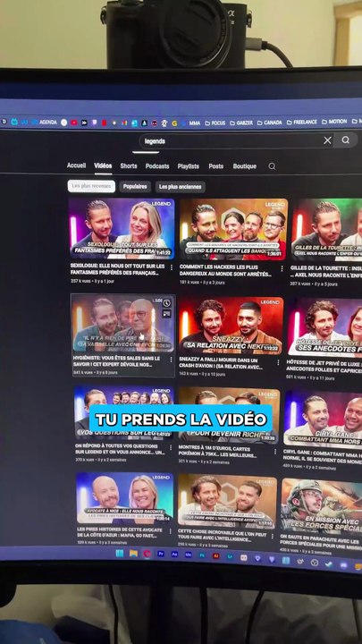Open the AGENDA bookmark

(45, 122)
